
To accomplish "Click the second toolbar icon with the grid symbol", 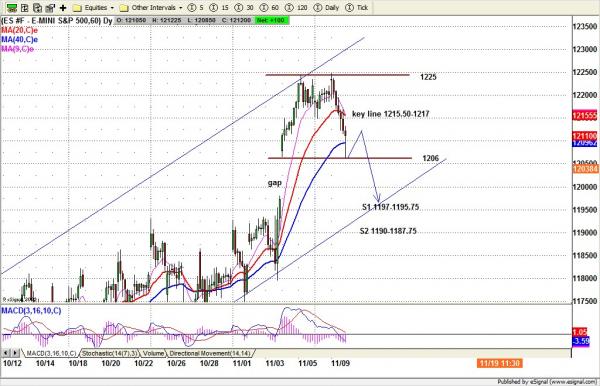I will [x=24, y=8].
